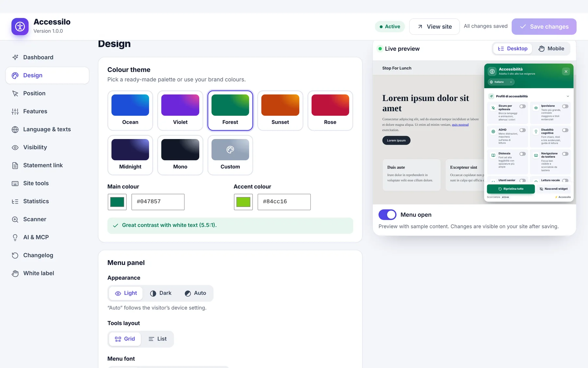588x368 pixels.
Task: Close the Accessibilità widget with X
Action: pyautogui.click(x=566, y=71)
